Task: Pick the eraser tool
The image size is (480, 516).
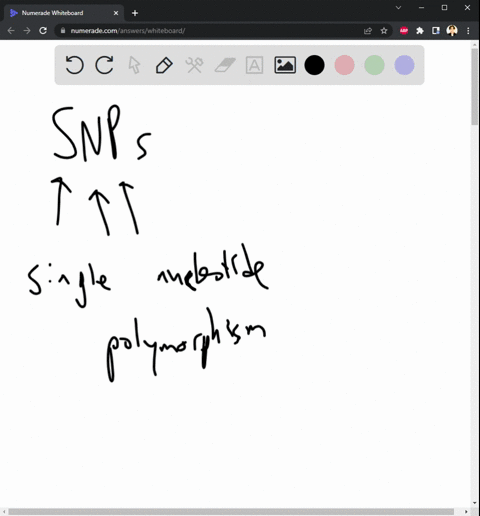Action: (x=225, y=65)
